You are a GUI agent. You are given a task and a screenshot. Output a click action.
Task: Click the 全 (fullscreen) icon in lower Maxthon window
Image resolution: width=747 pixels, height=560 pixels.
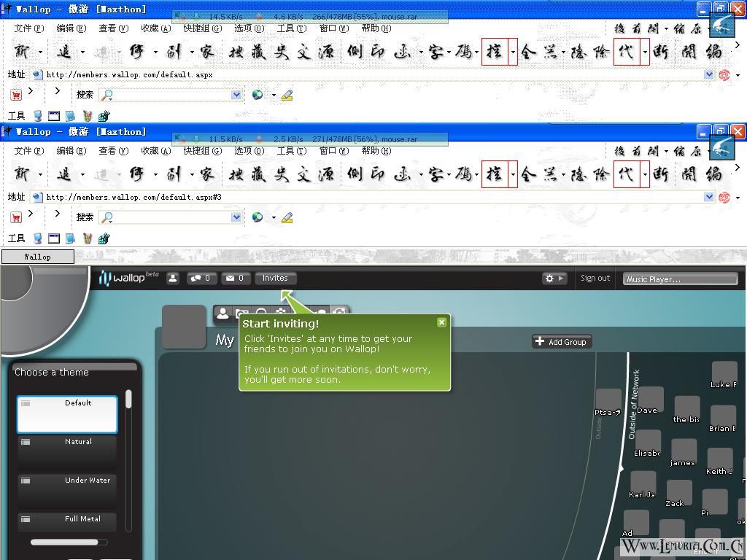[527, 174]
